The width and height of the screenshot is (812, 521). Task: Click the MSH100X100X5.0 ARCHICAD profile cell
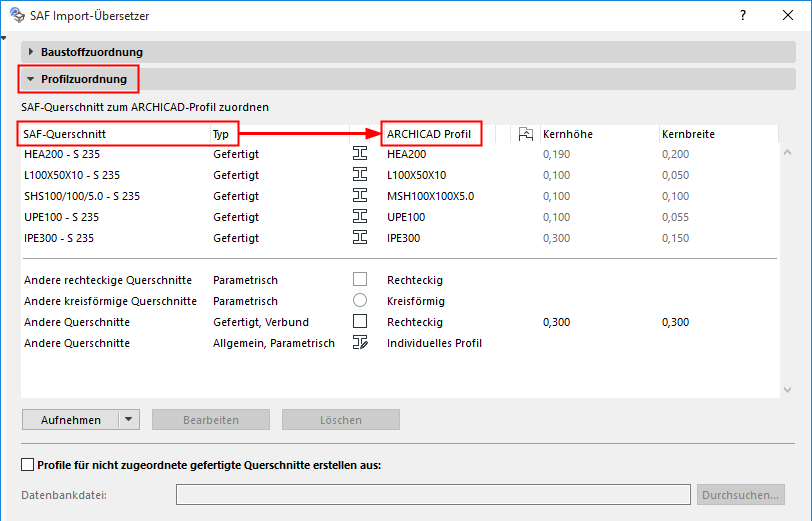(x=430, y=196)
